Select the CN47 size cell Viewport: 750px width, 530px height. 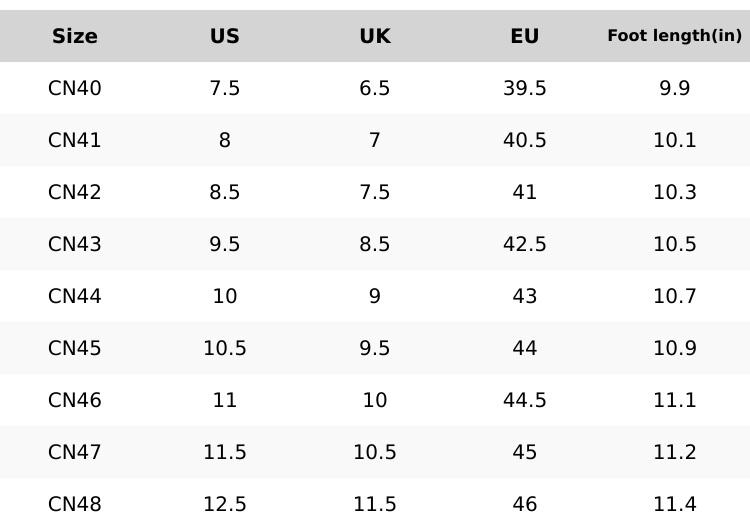coord(75,452)
